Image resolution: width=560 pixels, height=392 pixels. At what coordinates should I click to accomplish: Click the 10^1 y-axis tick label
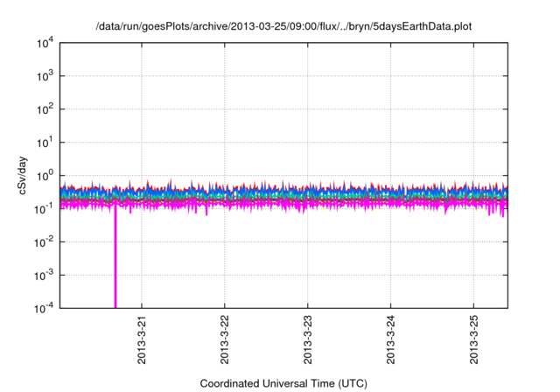pyautogui.click(x=45, y=143)
